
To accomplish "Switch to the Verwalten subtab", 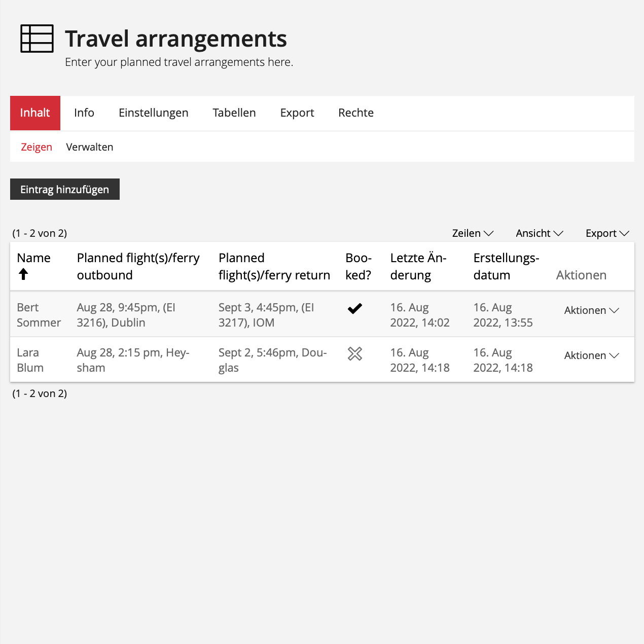I will pyautogui.click(x=89, y=147).
